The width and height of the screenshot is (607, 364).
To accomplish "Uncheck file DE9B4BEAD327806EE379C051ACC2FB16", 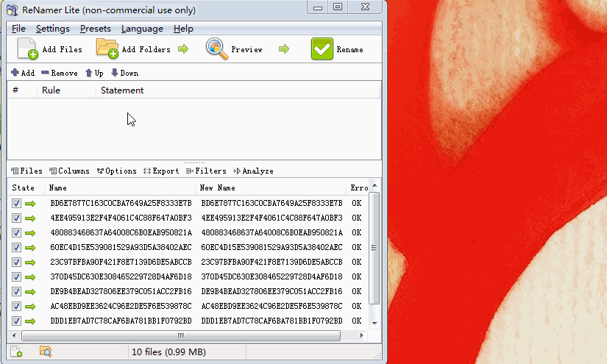I will pos(16,291).
